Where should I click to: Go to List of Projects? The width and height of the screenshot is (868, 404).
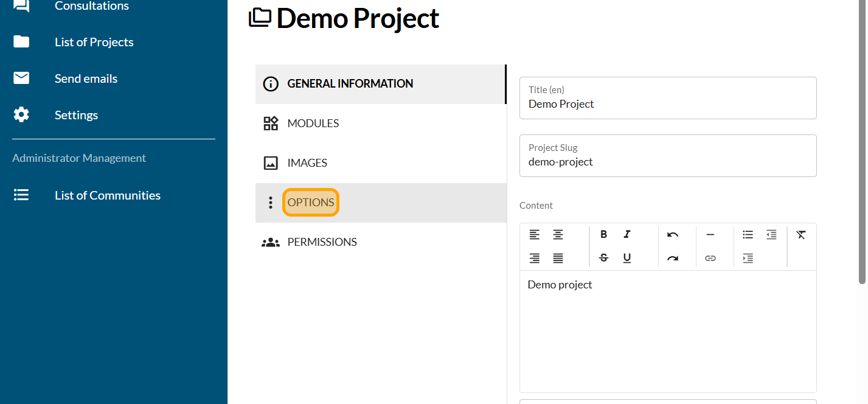pyautogui.click(x=94, y=42)
